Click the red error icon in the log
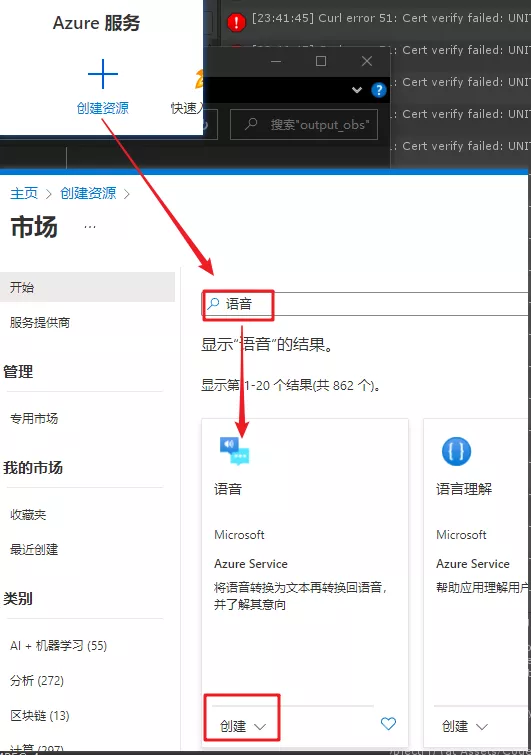 point(236,22)
